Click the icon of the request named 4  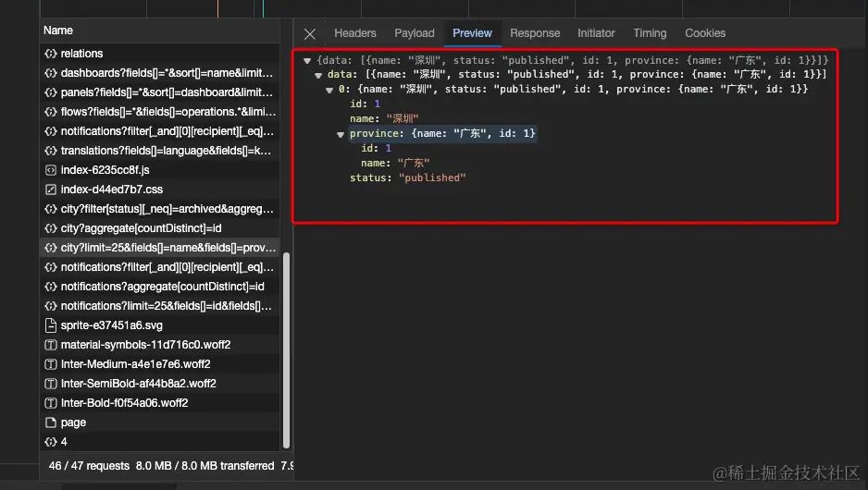click(x=50, y=442)
